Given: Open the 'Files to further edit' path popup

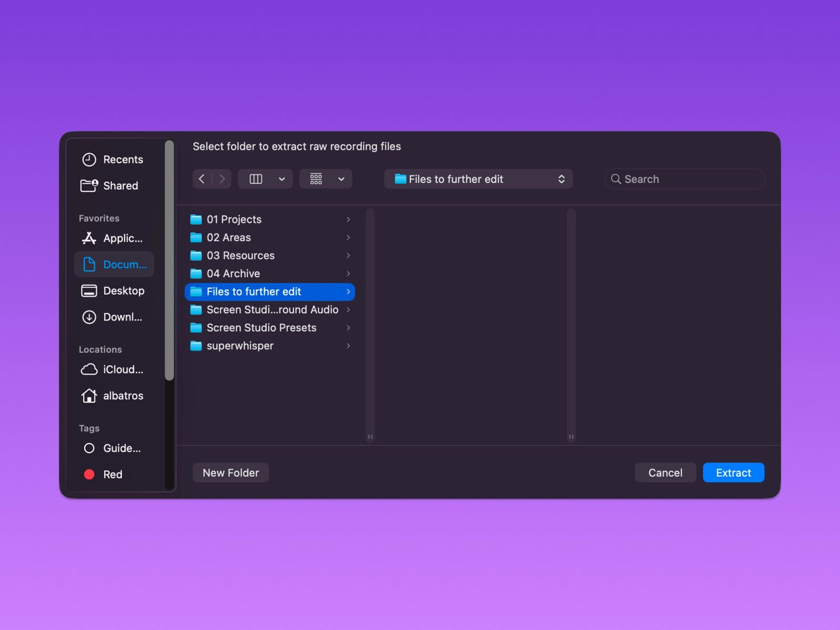Looking at the screenshot, I should click(x=478, y=179).
